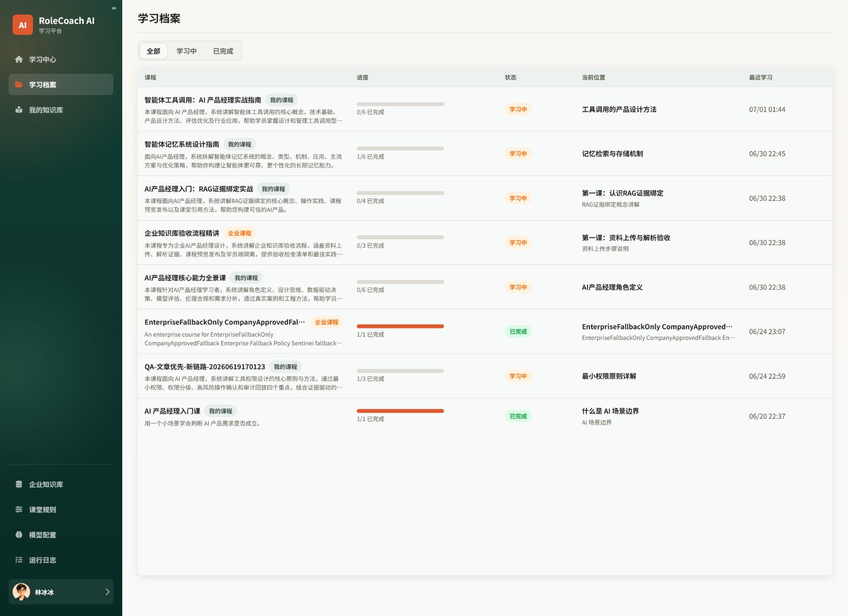The image size is (848, 616).
Task: Click progress bar showing 0/4 已完成
Action: coord(400,193)
